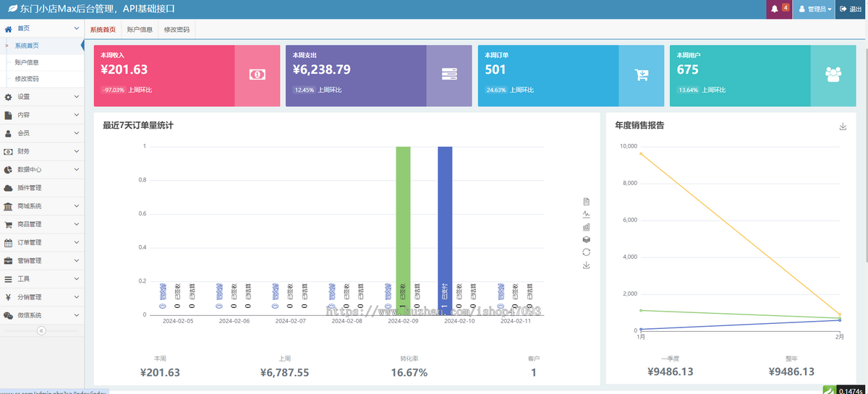Viewport: 868px width, 394px height.
Task: Expand the 设置 settings menu
Action: [42, 97]
